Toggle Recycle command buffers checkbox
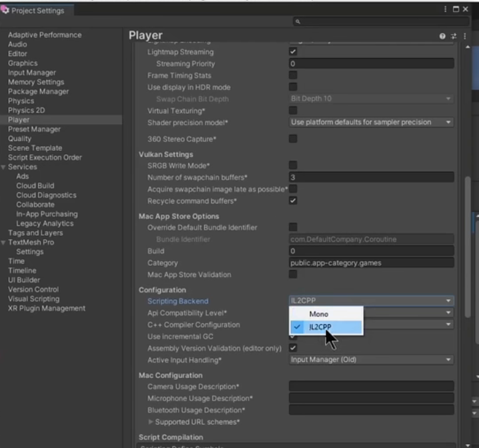 tap(293, 201)
